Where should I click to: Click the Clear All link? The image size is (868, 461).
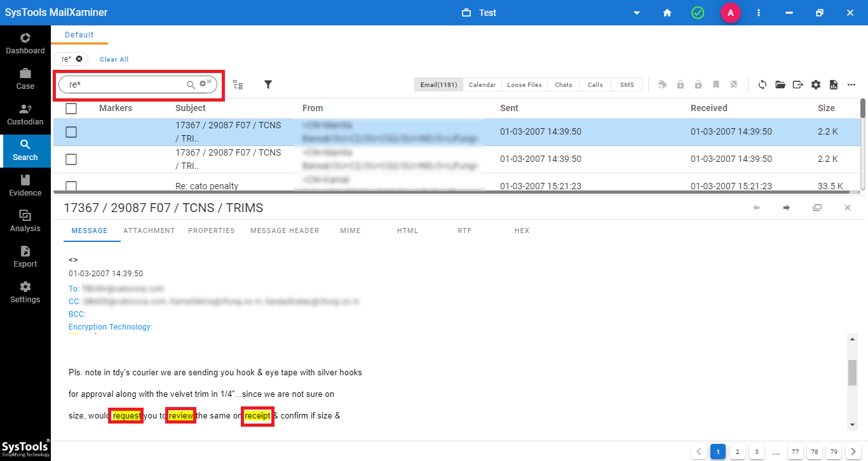coord(114,59)
